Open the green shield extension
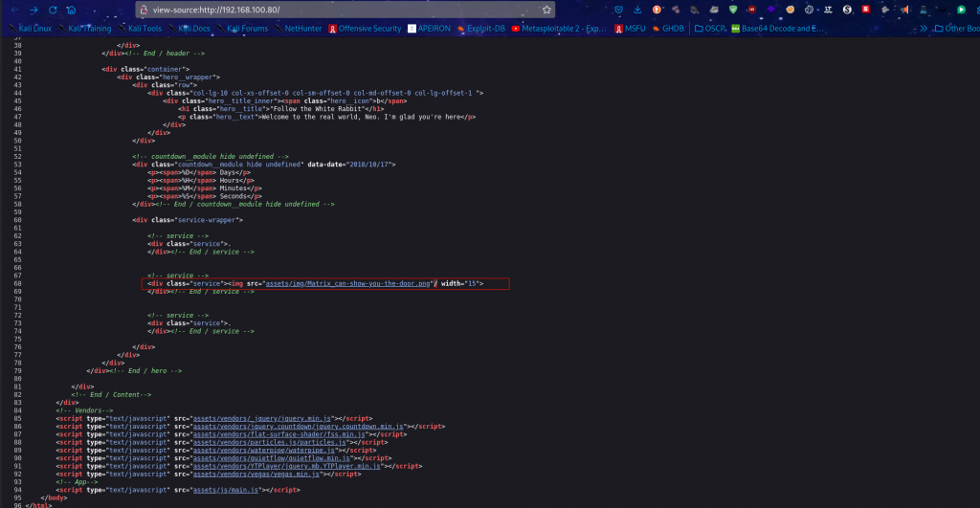 (733, 10)
